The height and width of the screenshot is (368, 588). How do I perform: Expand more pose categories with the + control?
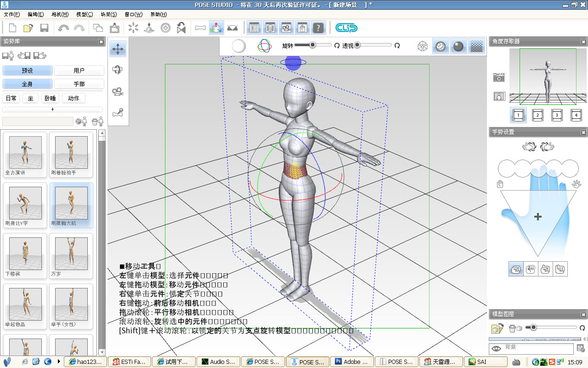coord(52,109)
